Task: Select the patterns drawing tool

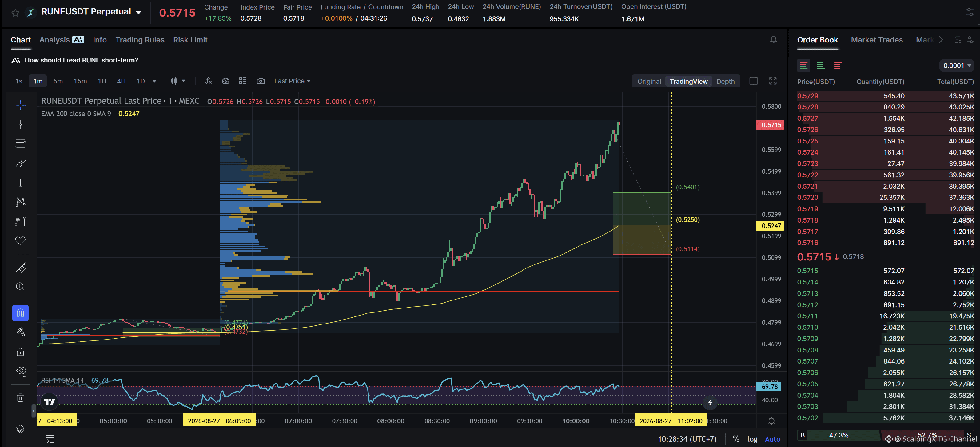Action: [21, 202]
